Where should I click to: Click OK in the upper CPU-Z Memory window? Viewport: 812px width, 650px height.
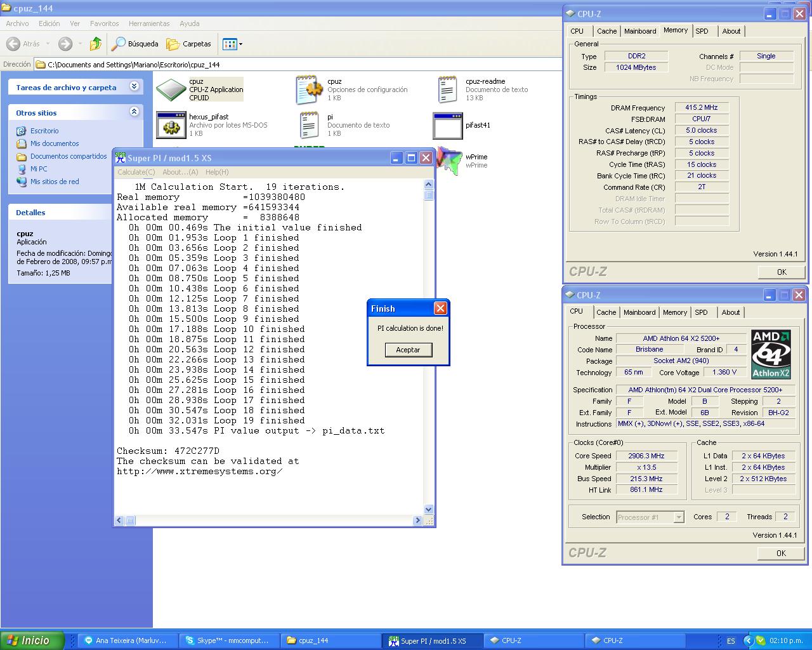[x=782, y=272]
